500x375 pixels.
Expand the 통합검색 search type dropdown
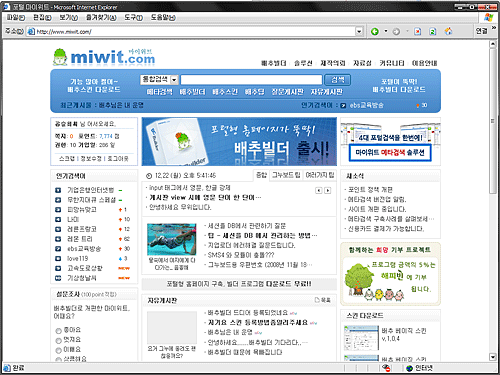point(174,80)
